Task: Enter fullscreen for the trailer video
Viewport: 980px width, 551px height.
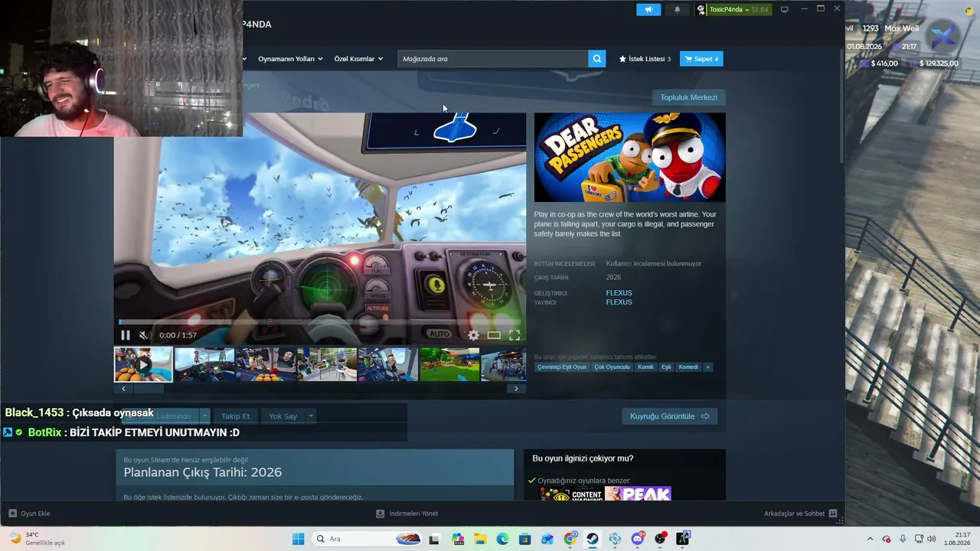Action: tap(514, 335)
